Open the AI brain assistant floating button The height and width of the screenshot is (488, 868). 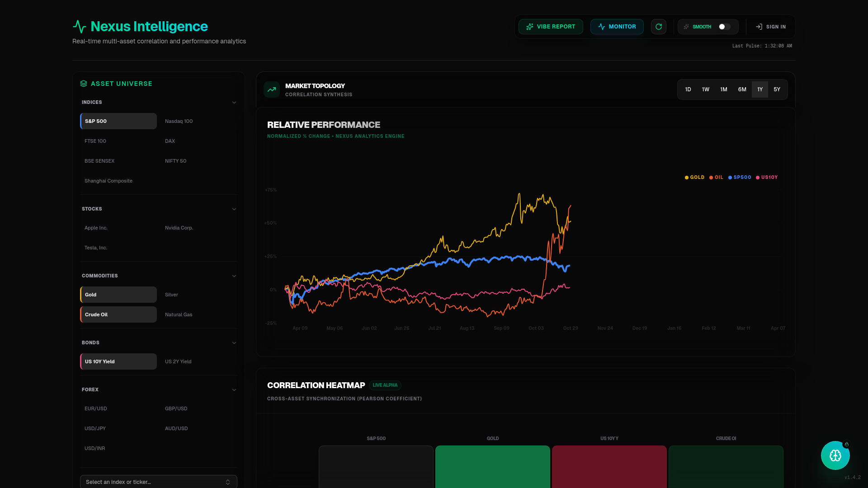click(835, 455)
